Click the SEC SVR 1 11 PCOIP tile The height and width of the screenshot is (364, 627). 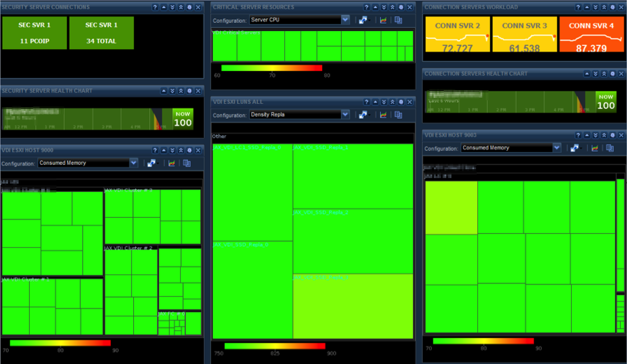[34, 33]
